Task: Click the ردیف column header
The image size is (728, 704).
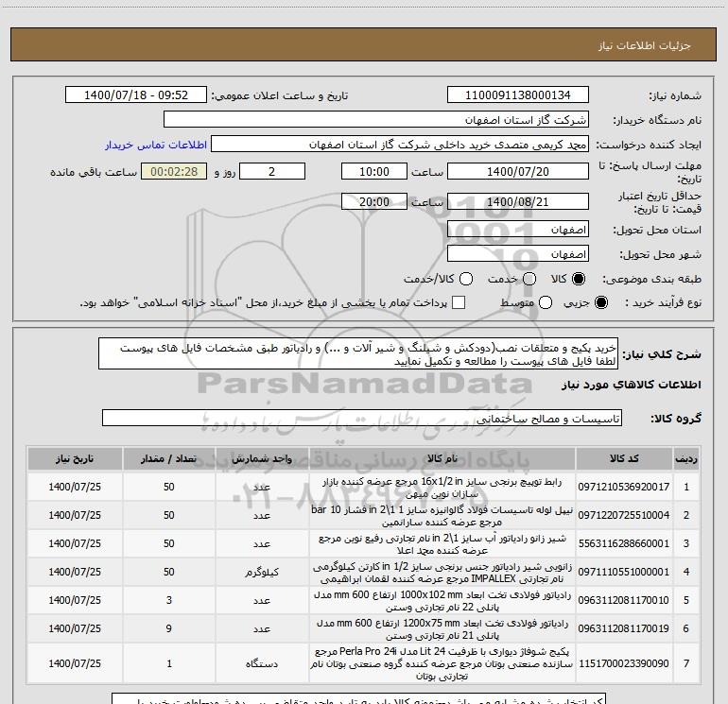Action: (x=686, y=458)
